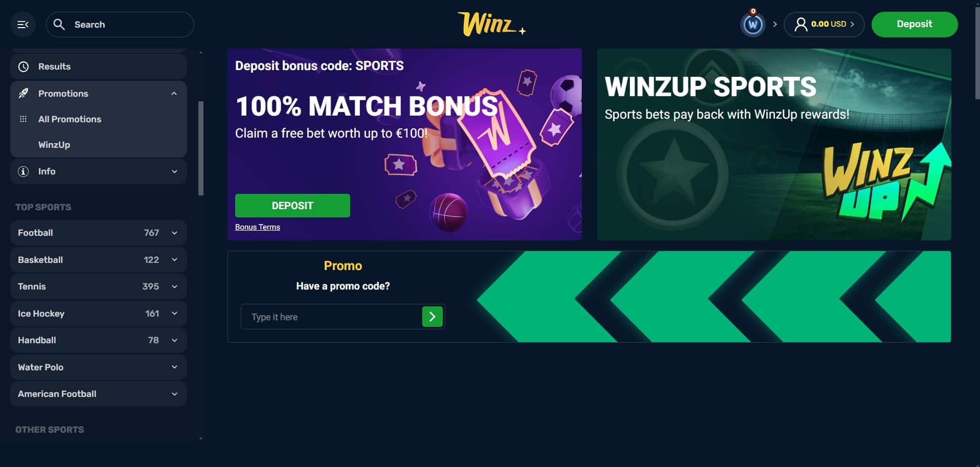
Task: Click the Info circle icon
Action: tap(24, 171)
